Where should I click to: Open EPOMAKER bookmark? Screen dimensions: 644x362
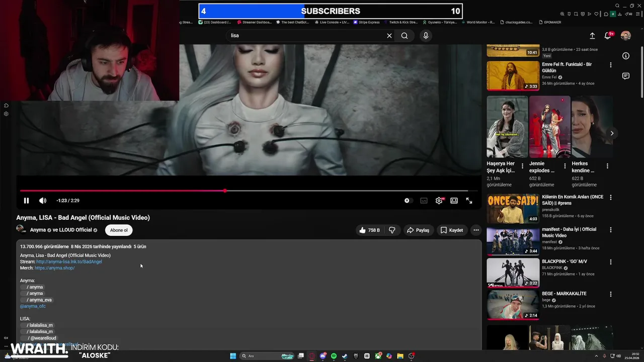(x=549, y=22)
